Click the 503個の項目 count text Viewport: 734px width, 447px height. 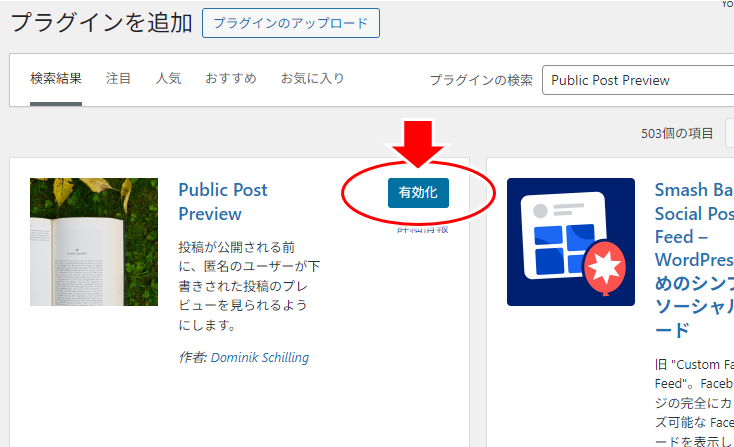pos(677,133)
